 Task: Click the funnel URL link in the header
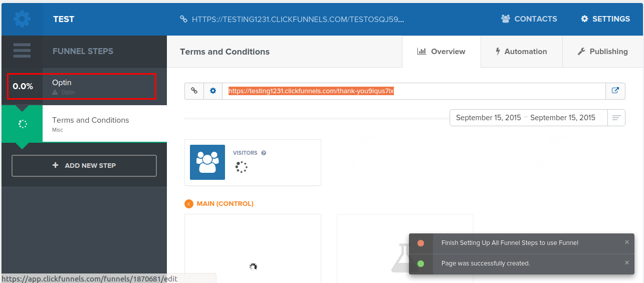(292, 19)
